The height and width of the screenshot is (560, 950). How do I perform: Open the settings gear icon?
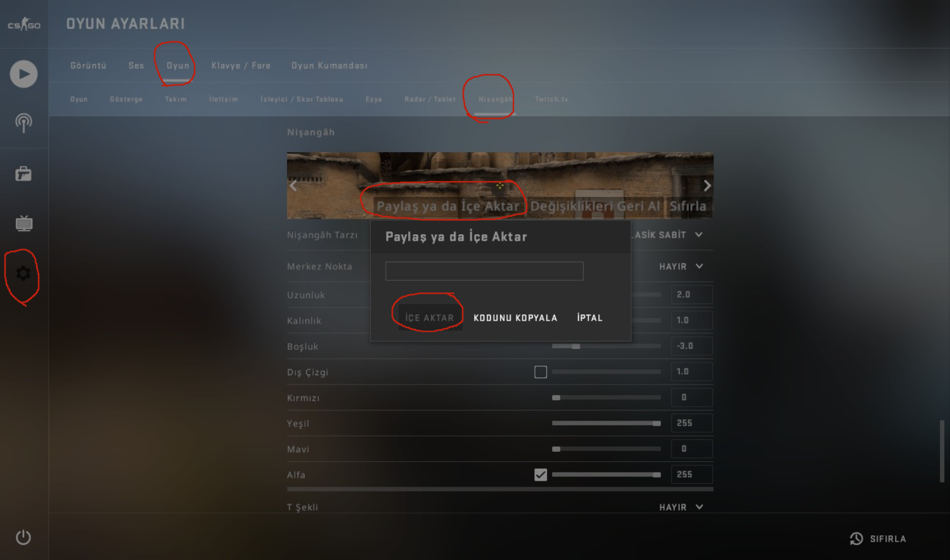[x=23, y=273]
